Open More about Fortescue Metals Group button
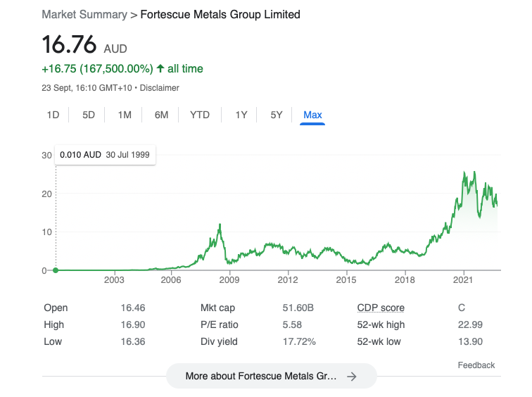This screenshot has width=532, height=397. tap(272, 376)
